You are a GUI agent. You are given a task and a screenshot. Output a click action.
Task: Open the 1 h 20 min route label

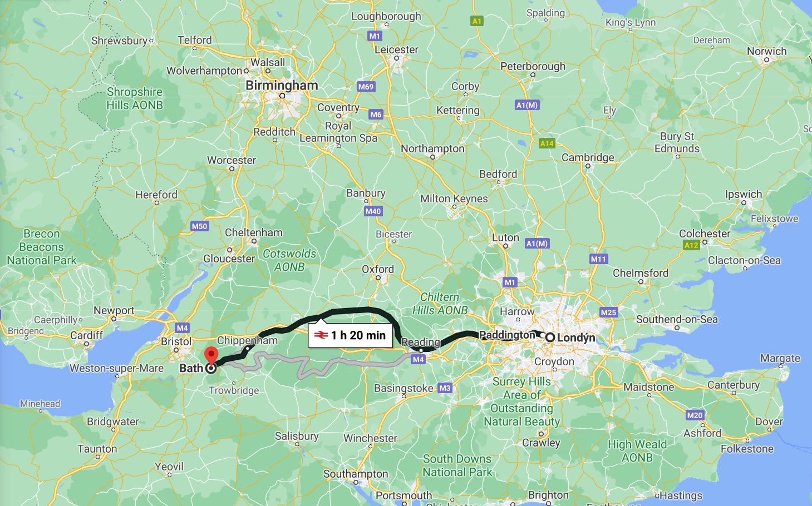[x=351, y=335]
